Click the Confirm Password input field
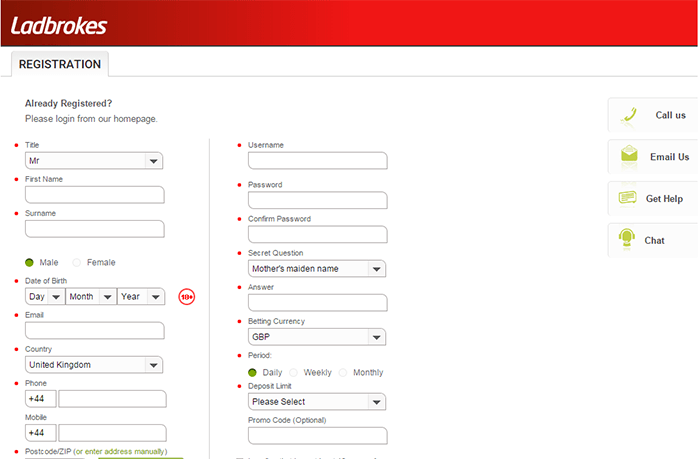 318,234
